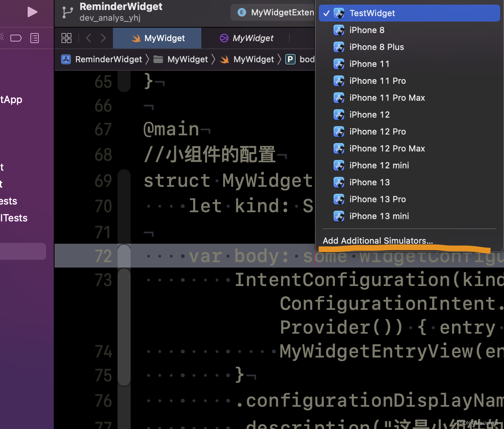Screen dimensions: 504x429
Task: Click the //小组件的配置 comment line
Action: point(210,155)
